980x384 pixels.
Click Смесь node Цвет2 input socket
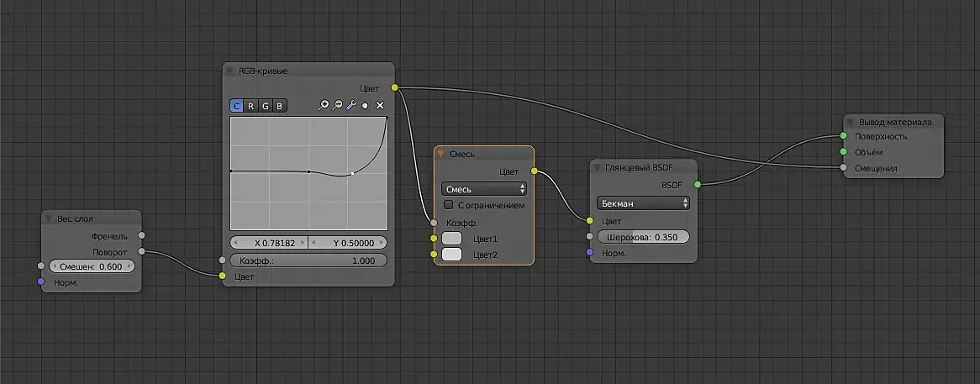(x=434, y=254)
